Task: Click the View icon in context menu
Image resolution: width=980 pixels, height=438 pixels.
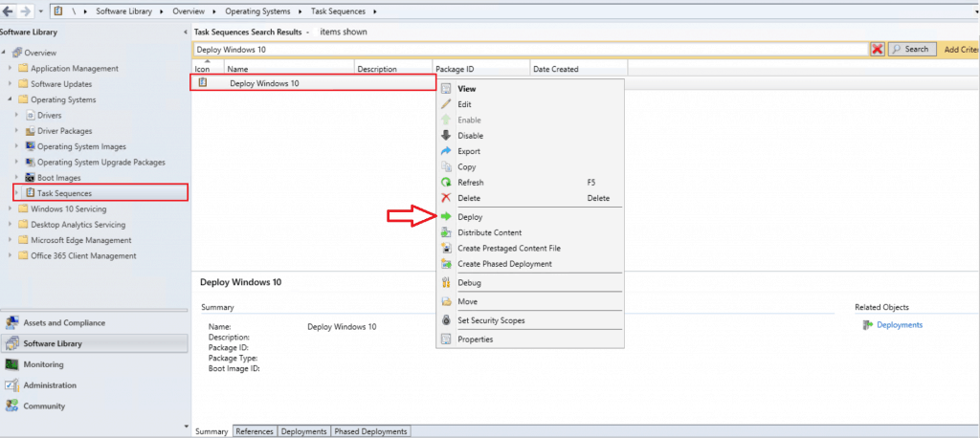Action: [x=446, y=89]
